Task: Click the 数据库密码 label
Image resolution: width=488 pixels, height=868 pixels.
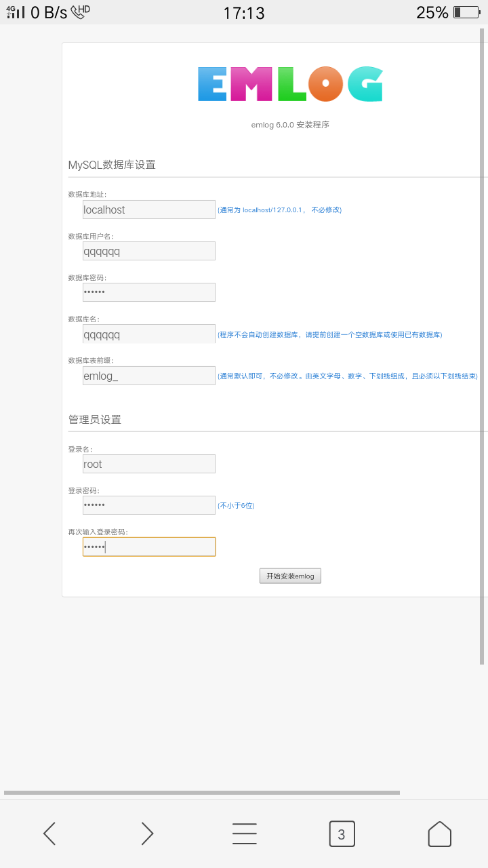Action: [x=87, y=277]
